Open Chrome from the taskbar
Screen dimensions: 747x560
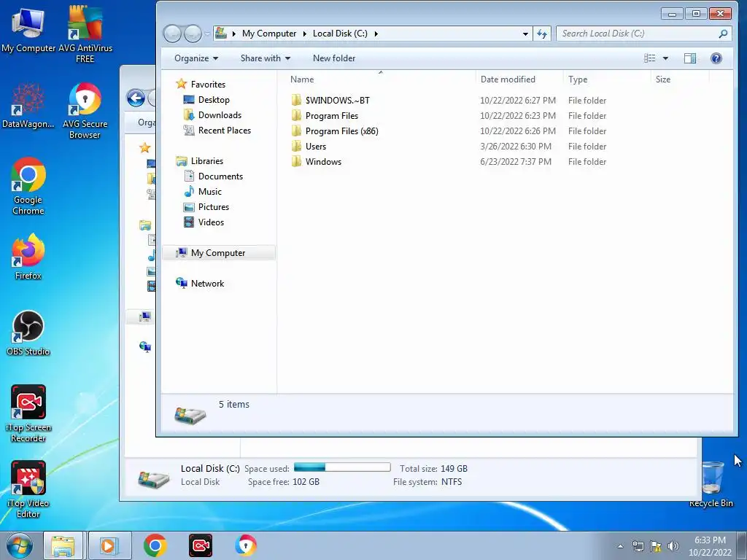155,545
